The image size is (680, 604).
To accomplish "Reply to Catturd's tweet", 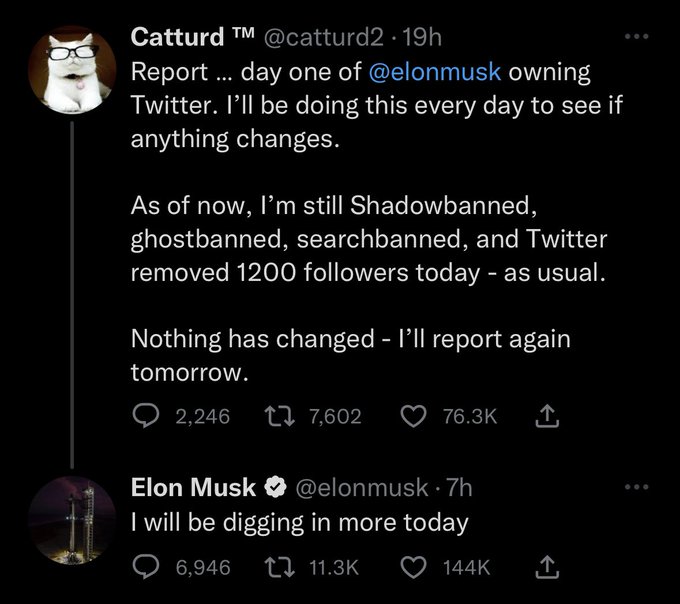I will coord(146,415).
